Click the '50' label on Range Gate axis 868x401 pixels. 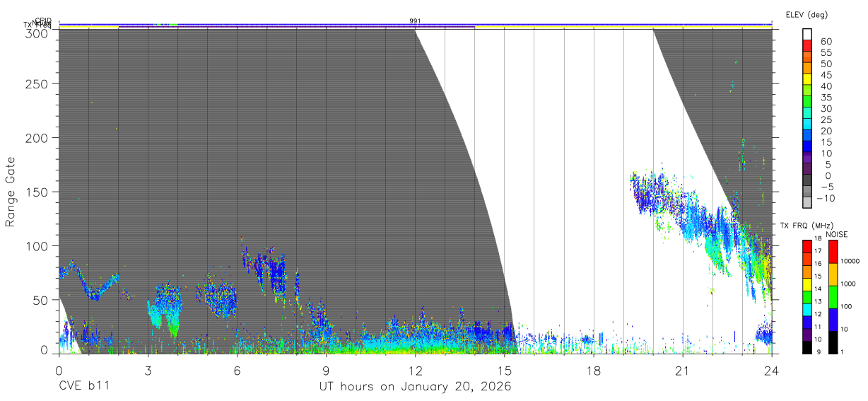tap(41, 300)
